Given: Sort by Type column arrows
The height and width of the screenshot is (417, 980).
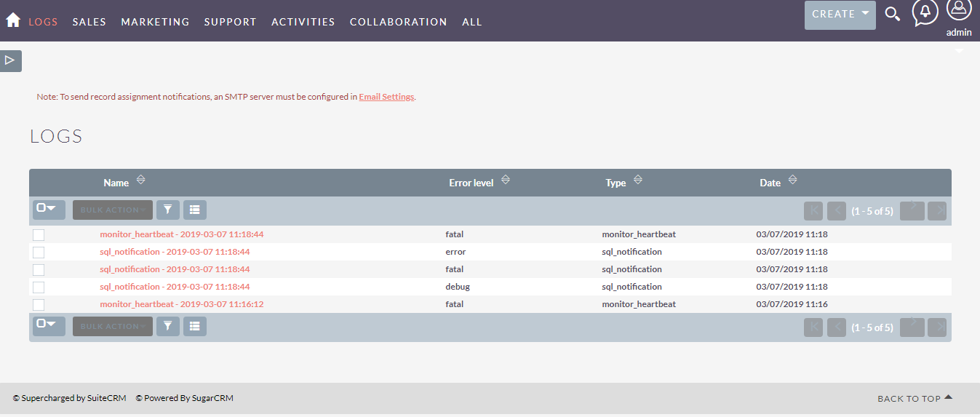Looking at the screenshot, I should (638, 180).
